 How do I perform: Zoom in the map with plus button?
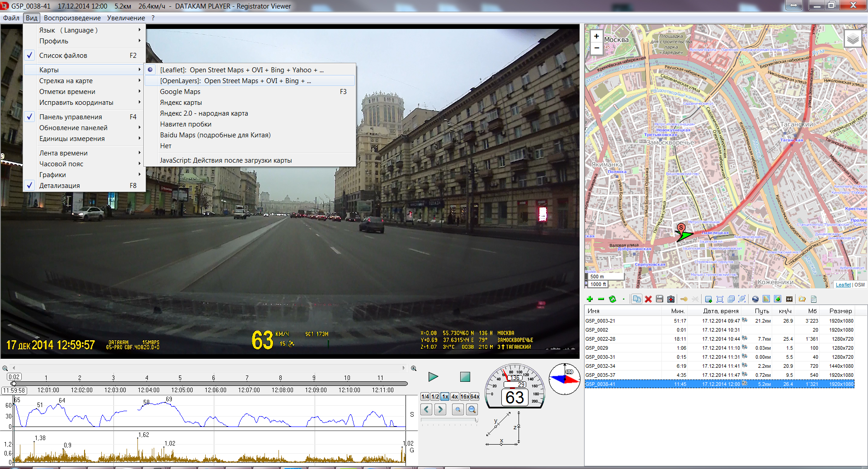click(x=596, y=36)
